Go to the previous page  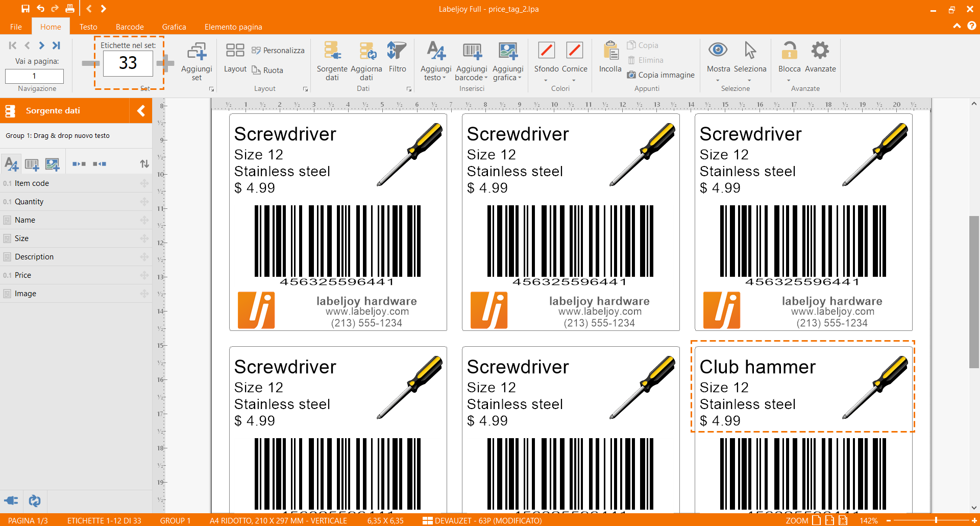28,45
